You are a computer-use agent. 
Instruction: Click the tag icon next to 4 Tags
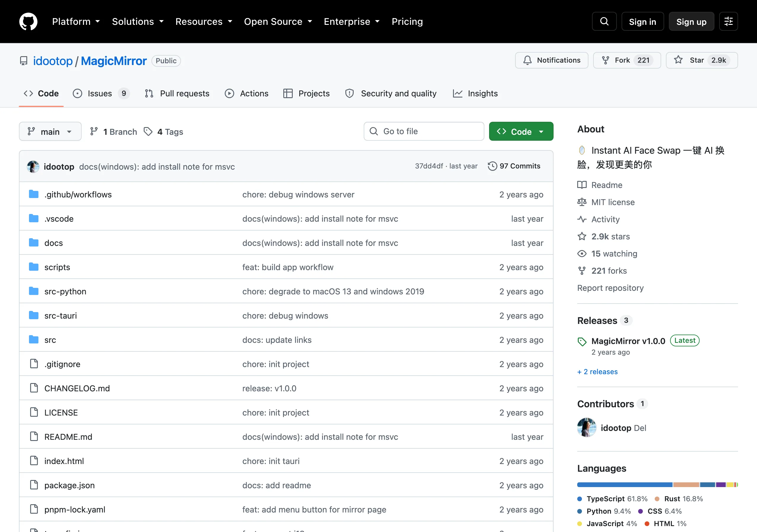coord(148,132)
